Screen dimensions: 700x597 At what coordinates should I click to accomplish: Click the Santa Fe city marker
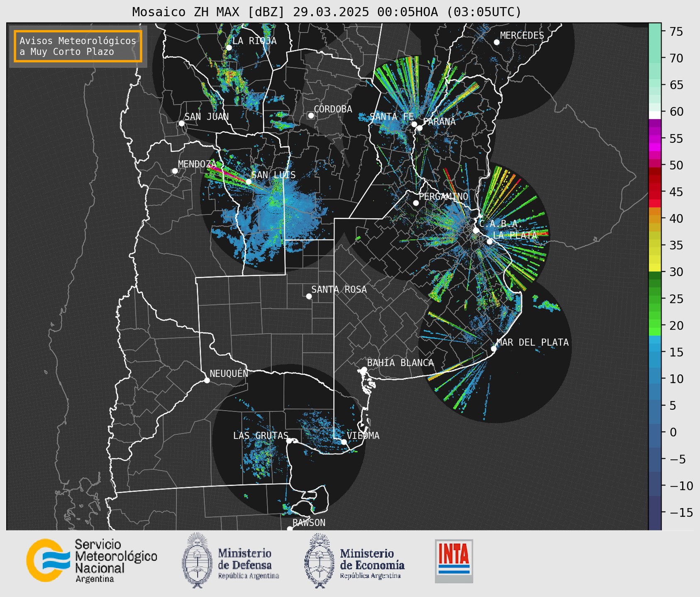point(414,124)
